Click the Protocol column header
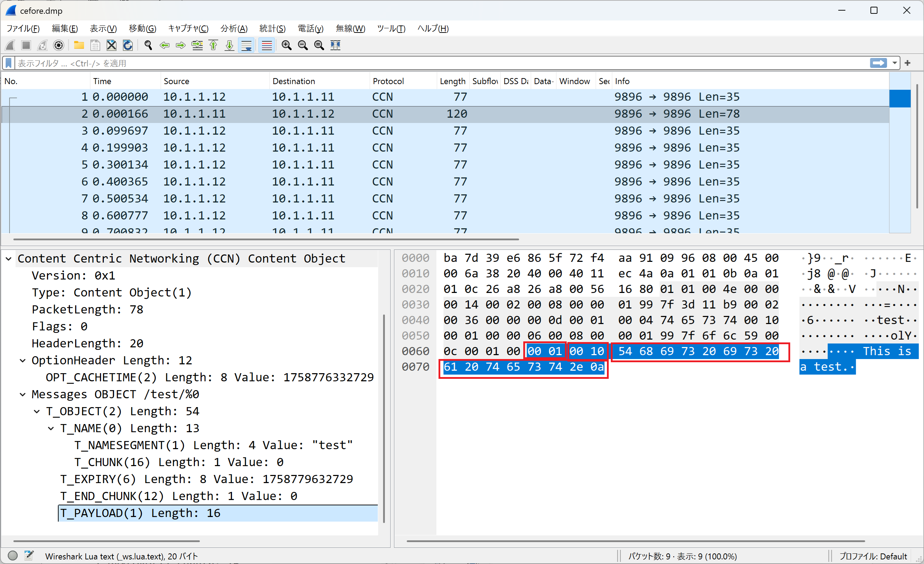The height and width of the screenshot is (564, 924). [388, 81]
